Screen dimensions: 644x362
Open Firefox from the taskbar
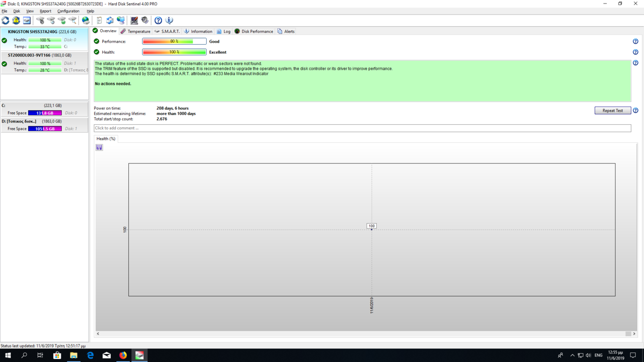pyautogui.click(x=123, y=355)
